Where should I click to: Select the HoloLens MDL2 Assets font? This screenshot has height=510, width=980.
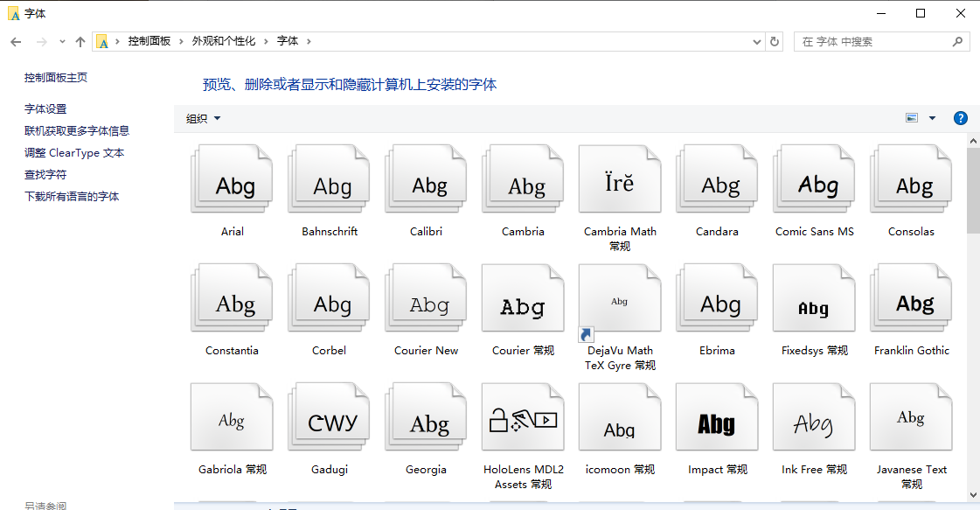coord(522,417)
